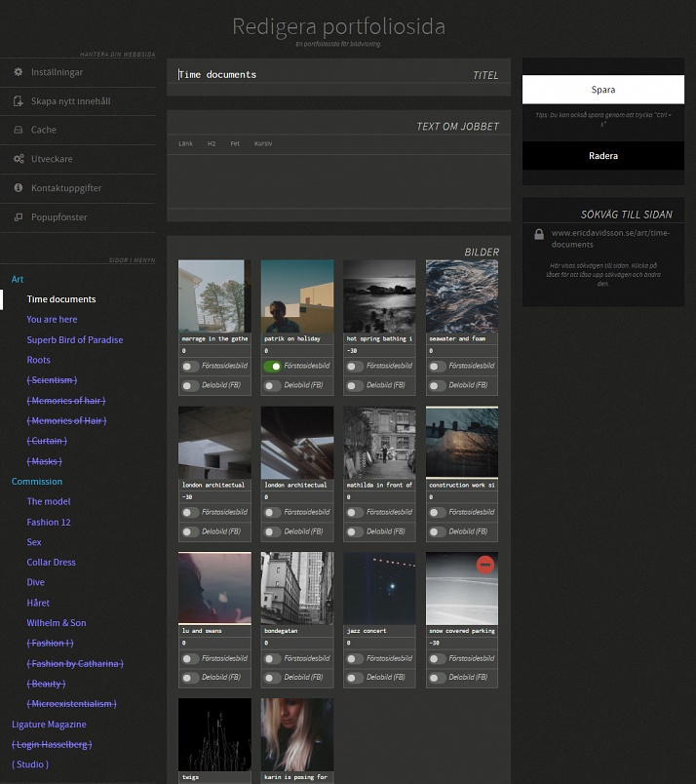Open the hidden ( Masks ) page
Viewport: 696px width, 784px height.
point(44,461)
